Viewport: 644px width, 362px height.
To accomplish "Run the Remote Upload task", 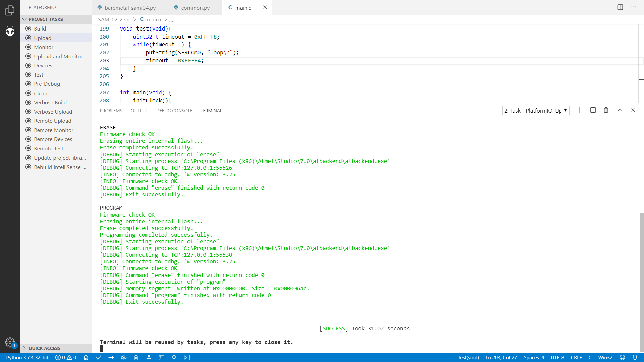I will pyautogui.click(x=56, y=121).
